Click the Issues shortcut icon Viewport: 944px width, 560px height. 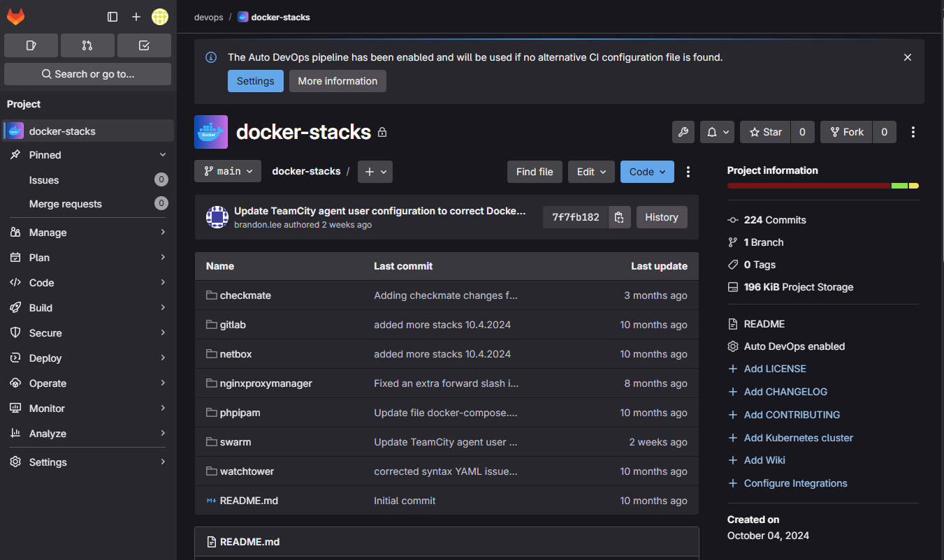point(31,45)
